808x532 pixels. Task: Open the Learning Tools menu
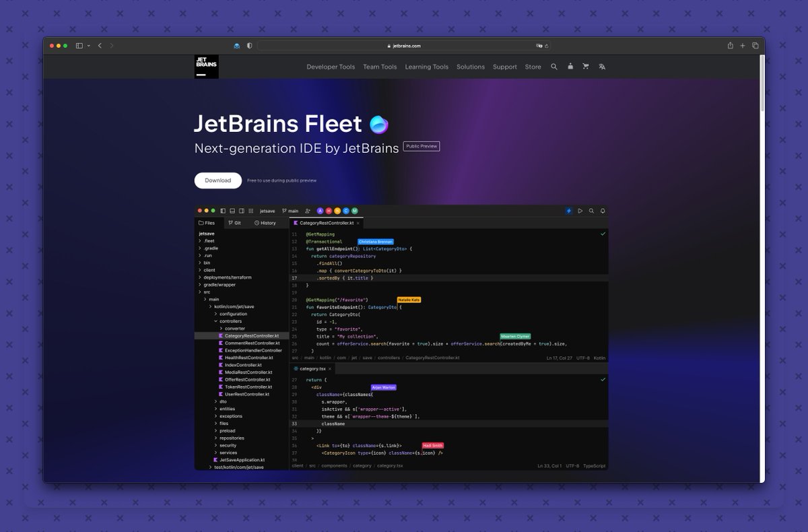tap(426, 67)
